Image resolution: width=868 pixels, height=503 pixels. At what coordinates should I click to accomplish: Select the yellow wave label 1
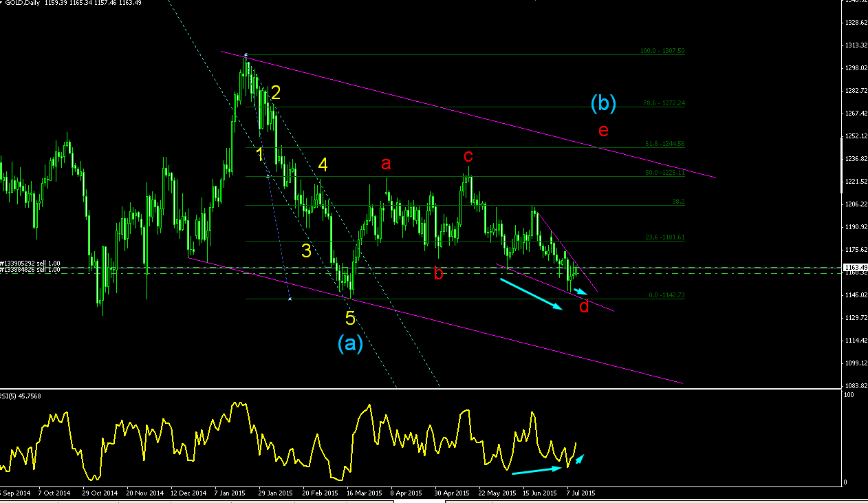tap(260, 155)
